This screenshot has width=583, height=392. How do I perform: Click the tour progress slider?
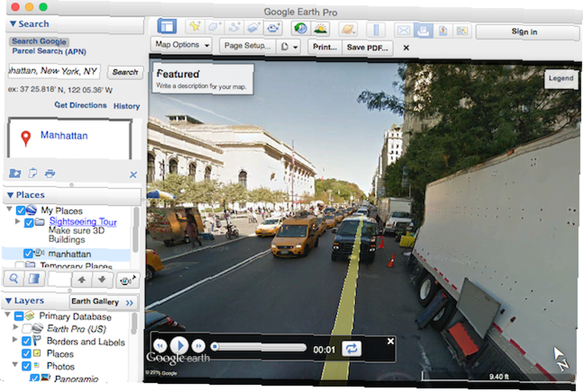pos(259,347)
